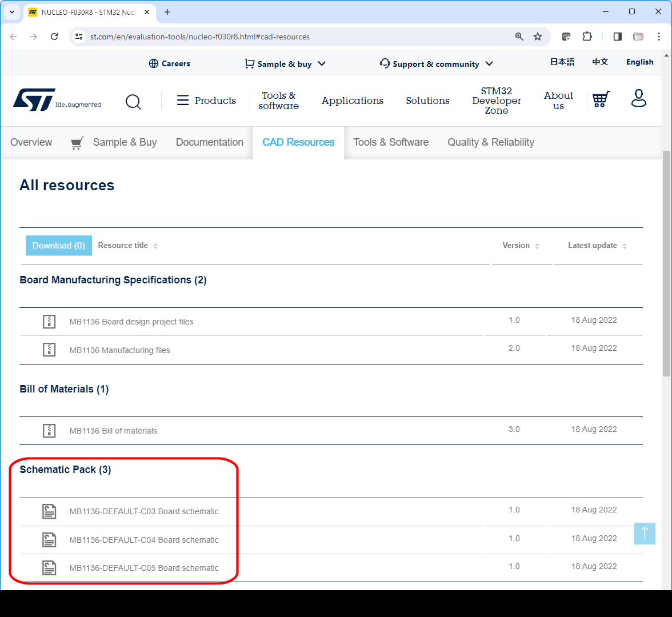672x617 pixels.
Task: Open the search magnifier icon
Action: (x=133, y=102)
